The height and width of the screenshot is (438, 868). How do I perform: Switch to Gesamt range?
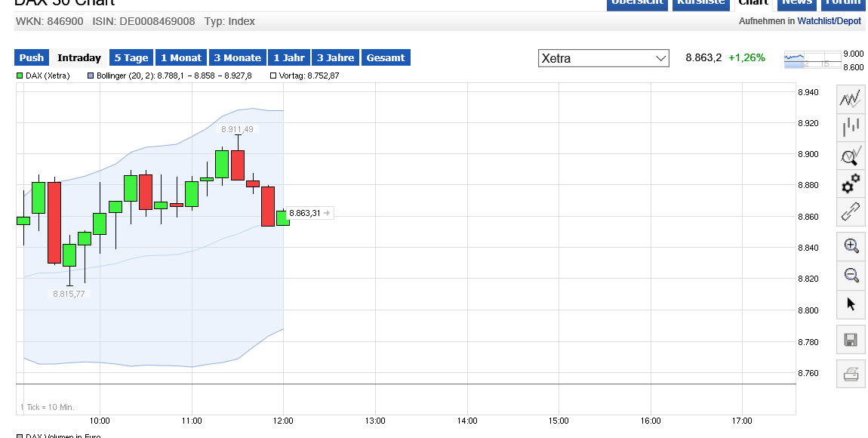click(x=386, y=57)
